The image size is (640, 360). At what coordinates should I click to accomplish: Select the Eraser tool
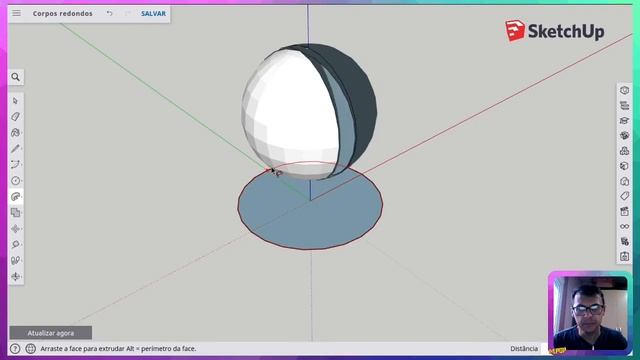[x=16, y=117]
